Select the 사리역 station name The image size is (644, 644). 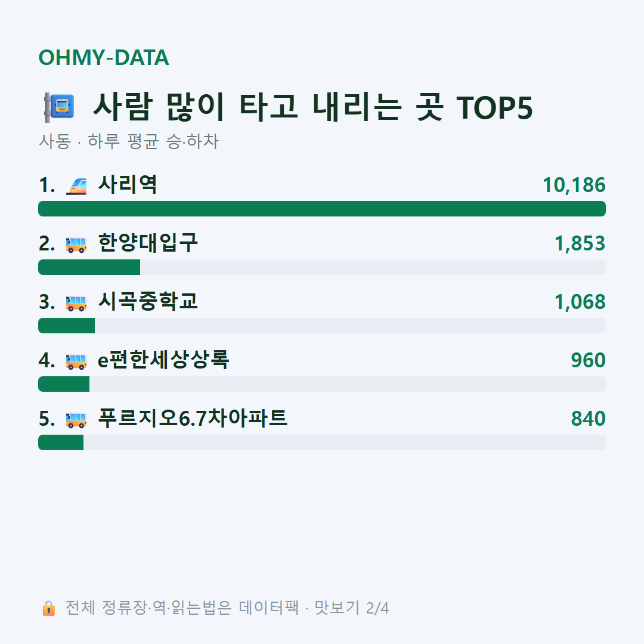(128, 184)
